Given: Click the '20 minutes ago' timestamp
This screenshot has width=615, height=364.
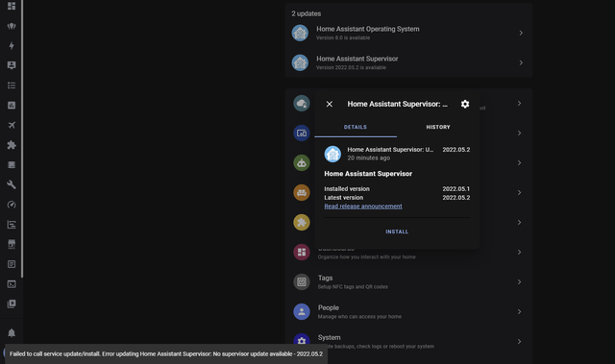Looking at the screenshot, I should tap(369, 158).
